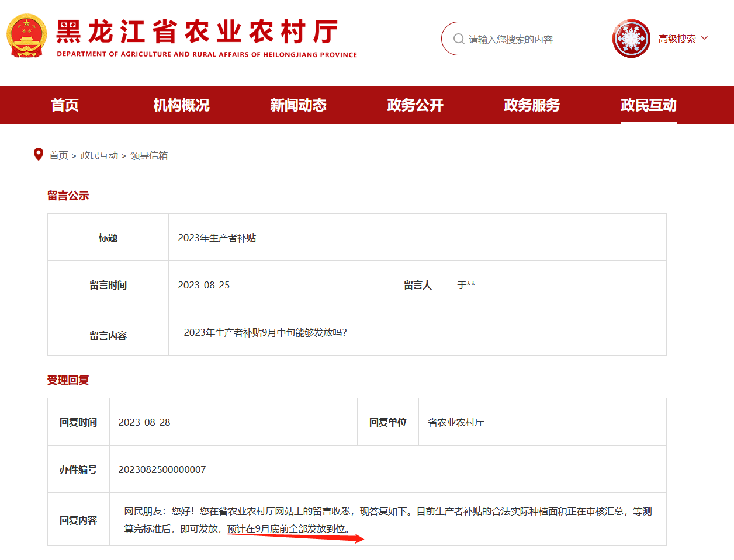Expand the 高级搜索 dropdown arrow
The width and height of the screenshot is (734, 560).
coord(704,39)
